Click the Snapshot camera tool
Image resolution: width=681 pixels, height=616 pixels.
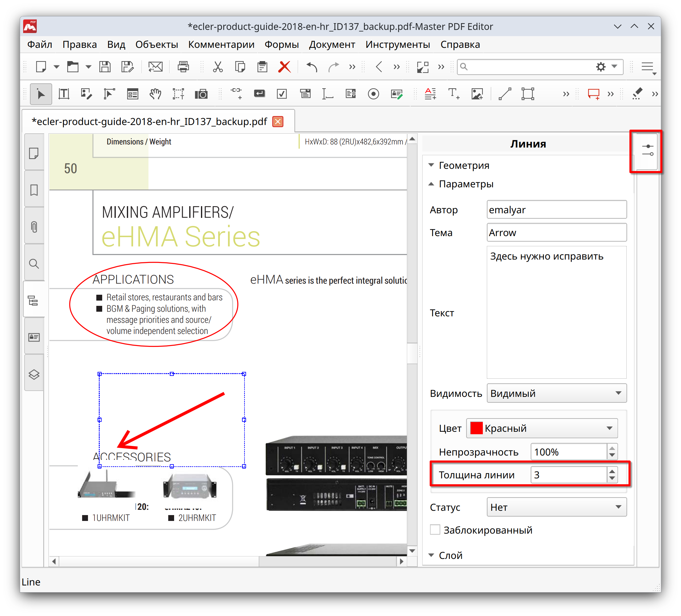pos(201,94)
